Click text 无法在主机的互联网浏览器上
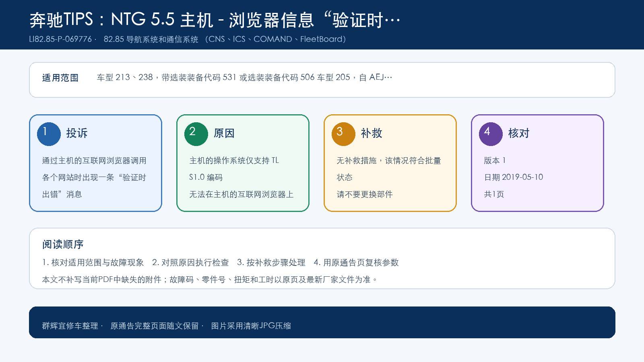 242,194
